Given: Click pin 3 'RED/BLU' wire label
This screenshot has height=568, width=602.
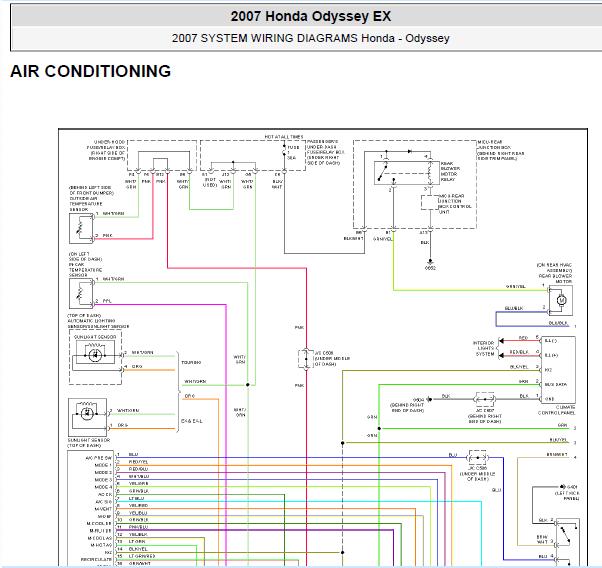Looking at the screenshot, I should point(138,469).
